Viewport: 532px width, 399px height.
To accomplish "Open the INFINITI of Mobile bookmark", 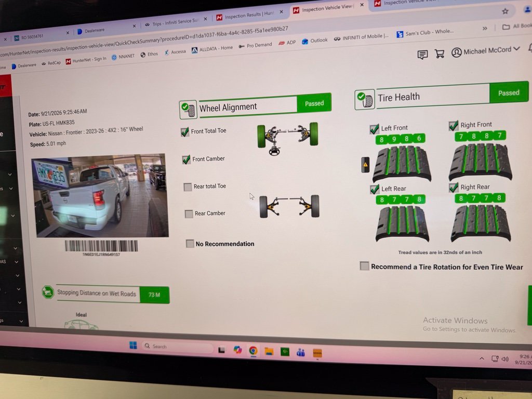I will click(x=362, y=37).
